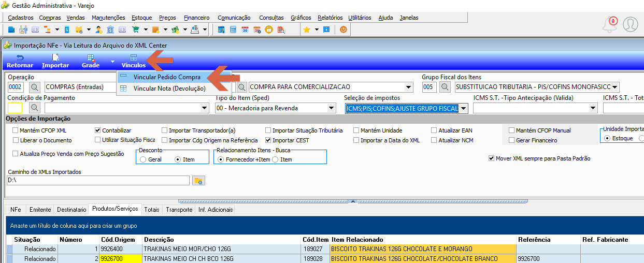Click the Descrição column header

(221, 240)
